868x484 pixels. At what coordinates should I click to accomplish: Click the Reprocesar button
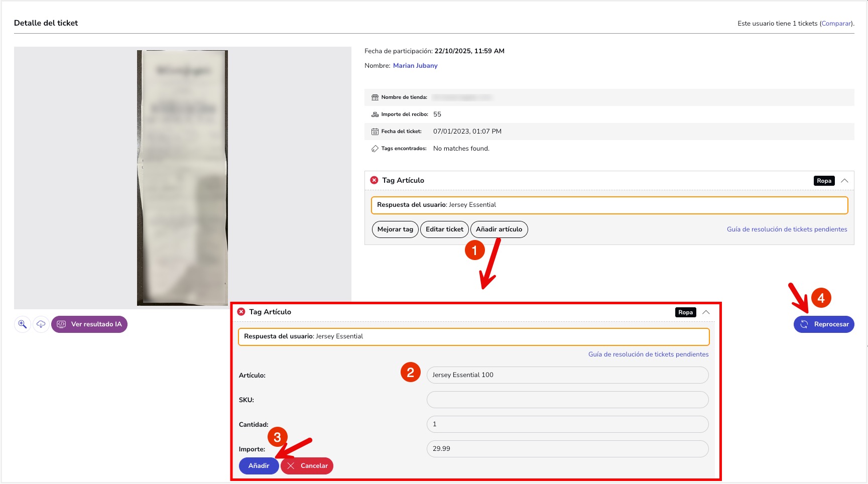point(824,324)
